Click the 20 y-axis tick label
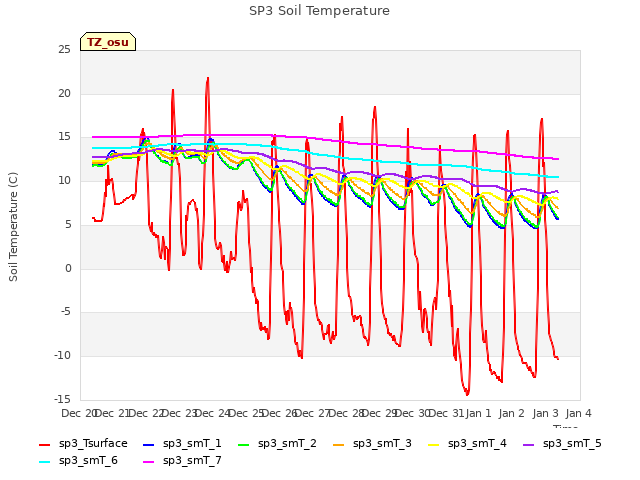The height and width of the screenshot is (480, 640). click(64, 93)
